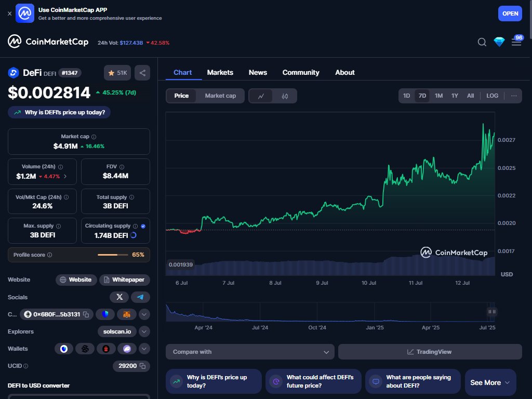
Task: Expand more contracts dropdown chevron
Action: coord(144,314)
